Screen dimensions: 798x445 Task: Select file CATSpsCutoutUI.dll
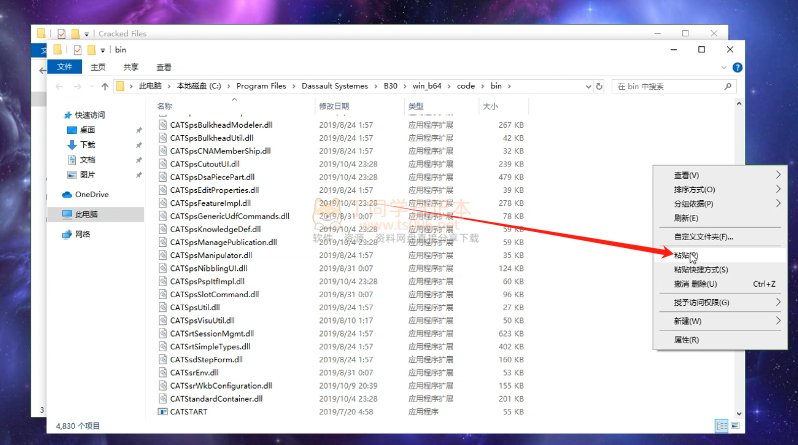(205, 164)
